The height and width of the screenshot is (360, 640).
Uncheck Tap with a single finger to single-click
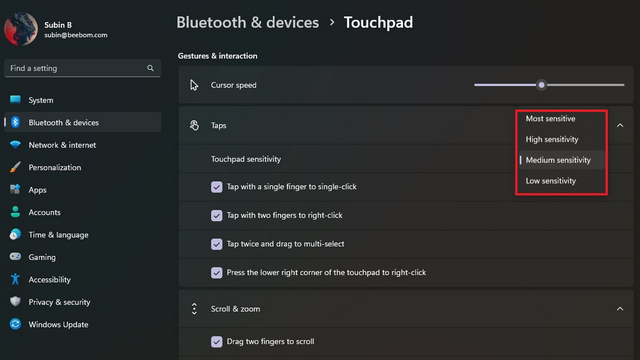click(217, 187)
